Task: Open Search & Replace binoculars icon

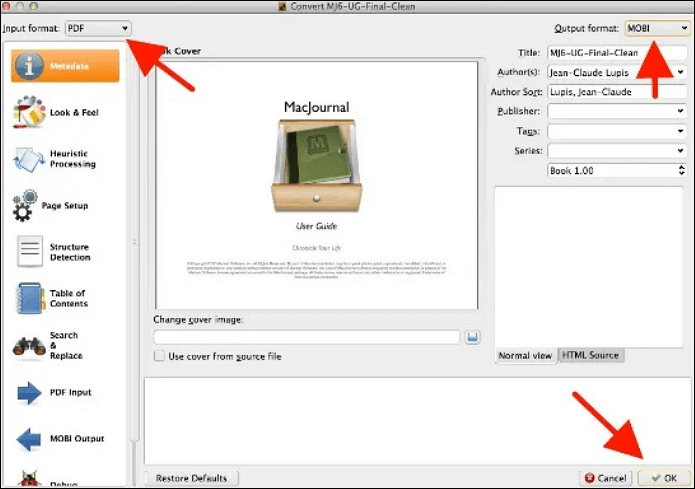Action: [x=29, y=346]
